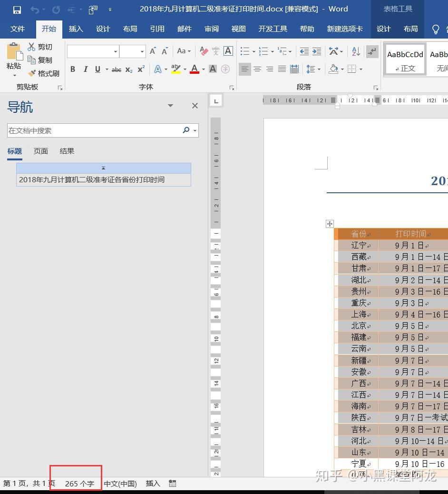Toggle Bold formatting
The width and height of the screenshot is (448, 494).
[x=73, y=69]
